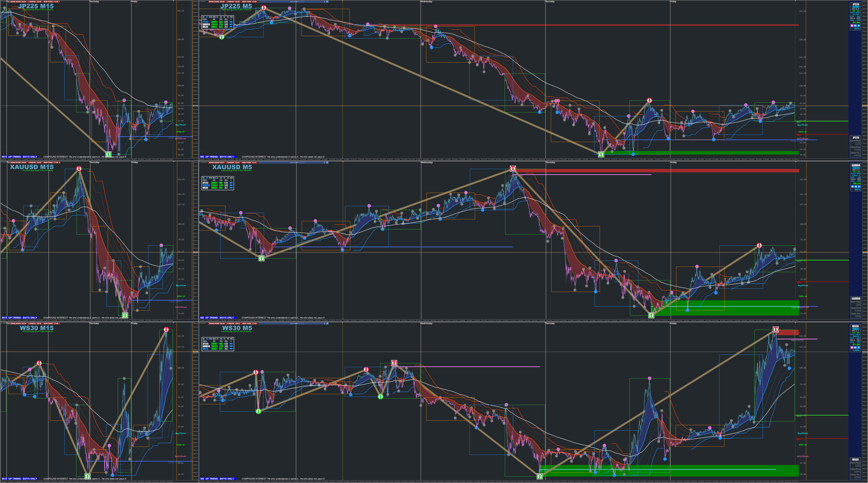Toggle M5 button in JP225 info panel
Screen dimensions: 868x483
coord(855,26)
